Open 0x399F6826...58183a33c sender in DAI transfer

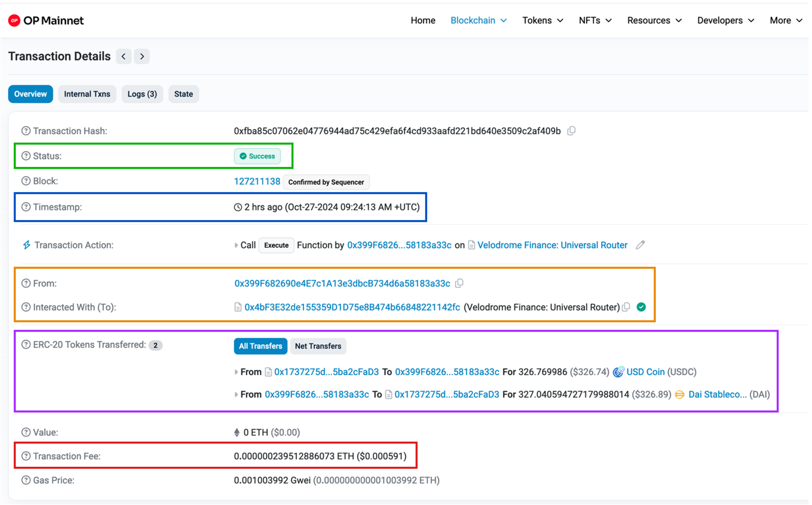pyautogui.click(x=317, y=394)
